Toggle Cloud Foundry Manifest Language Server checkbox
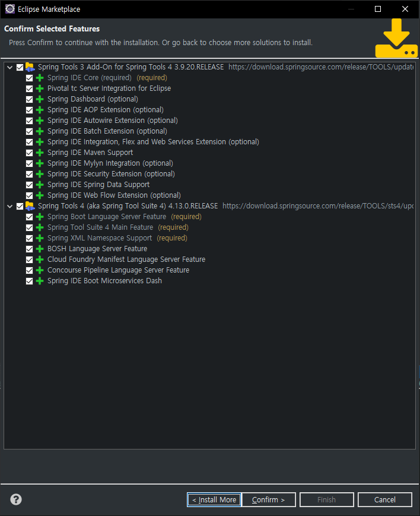Viewport: 420px width, 516px height. pyautogui.click(x=29, y=259)
